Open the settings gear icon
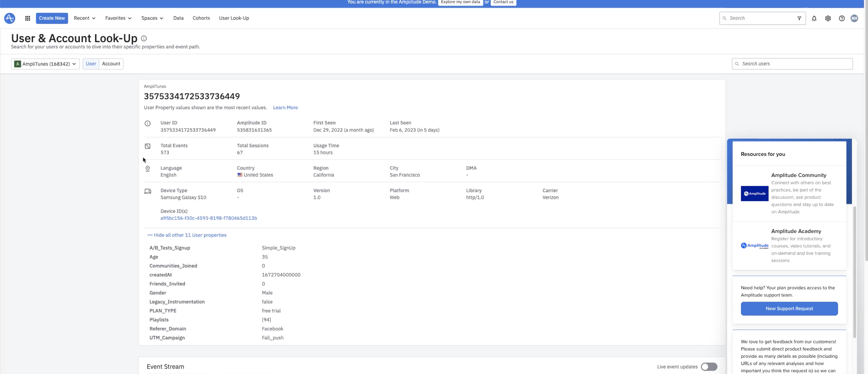This screenshot has width=868, height=374. 828,18
